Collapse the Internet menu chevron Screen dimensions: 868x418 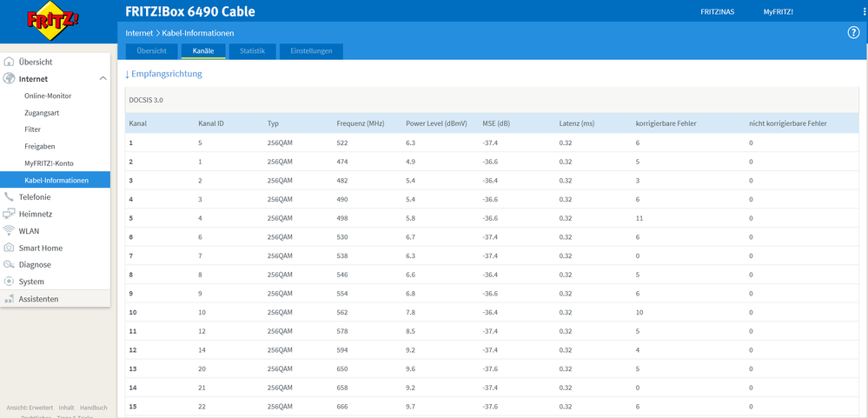point(103,78)
